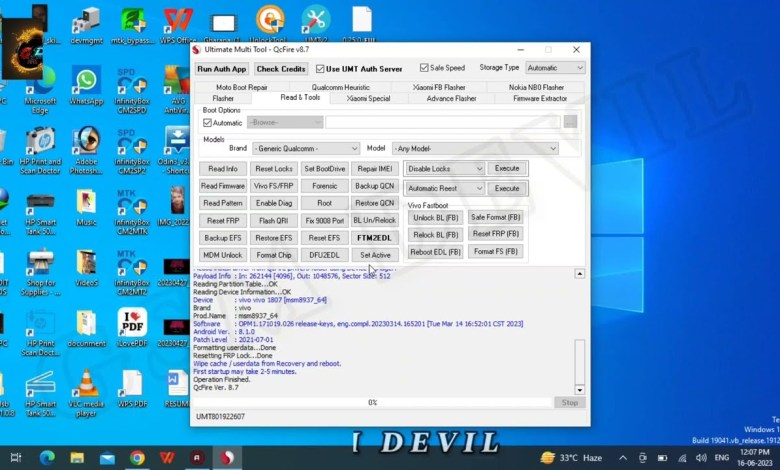
Task: Toggle the Safe Speed checkbox
Action: (425, 68)
